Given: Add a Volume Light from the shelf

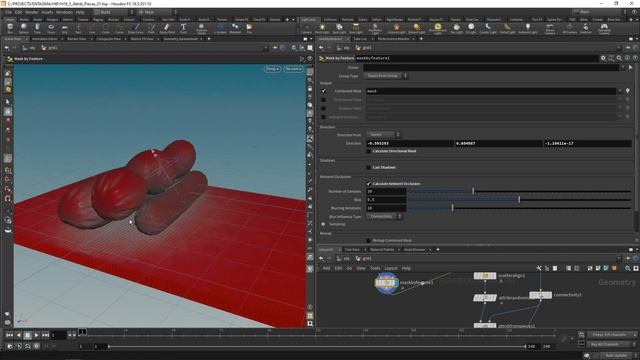Looking at the screenshot, I should [396, 29].
